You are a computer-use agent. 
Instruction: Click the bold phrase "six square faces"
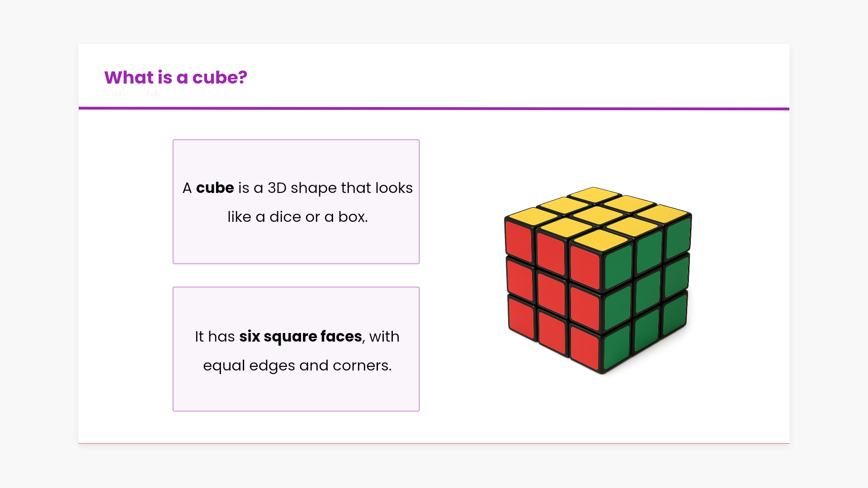(x=300, y=337)
